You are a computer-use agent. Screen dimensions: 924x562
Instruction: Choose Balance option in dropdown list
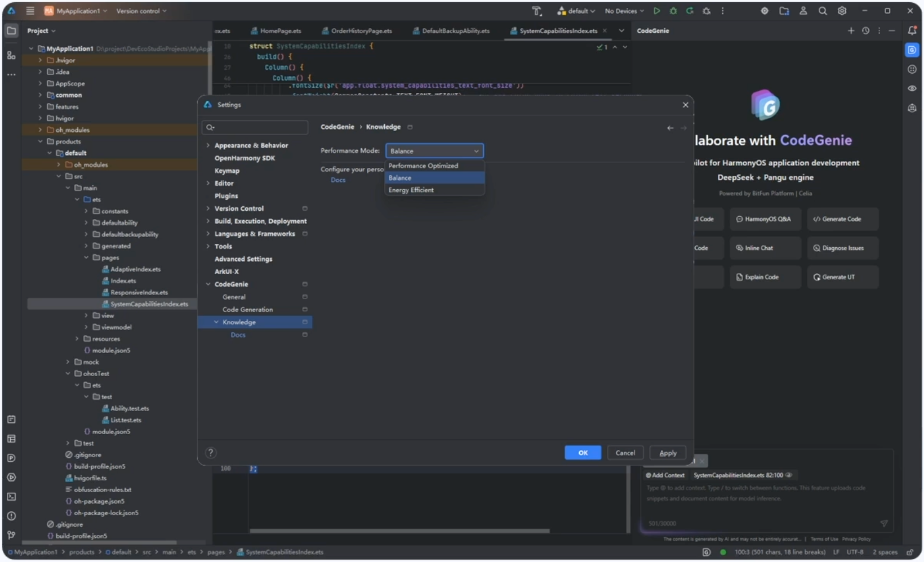click(x=434, y=178)
